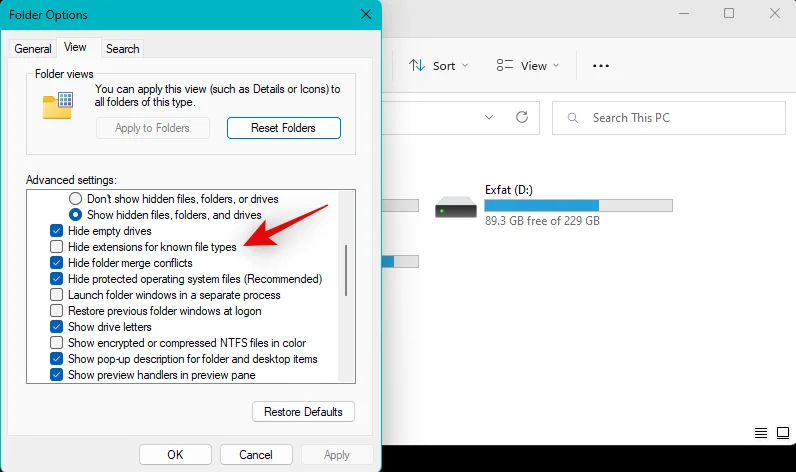This screenshot has width=796, height=472.
Task: Click the Sort arrows icon in File Explorer
Action: click(x=417, y=65)
